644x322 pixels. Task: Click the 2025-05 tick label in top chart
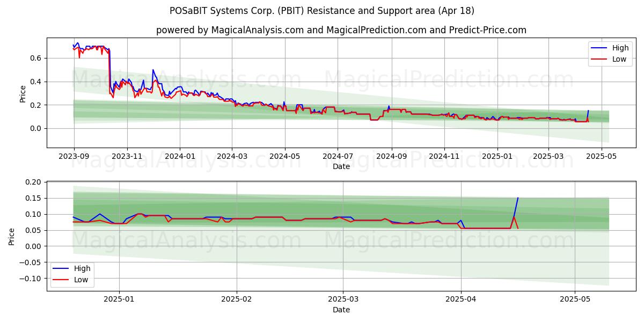point(601,156)
